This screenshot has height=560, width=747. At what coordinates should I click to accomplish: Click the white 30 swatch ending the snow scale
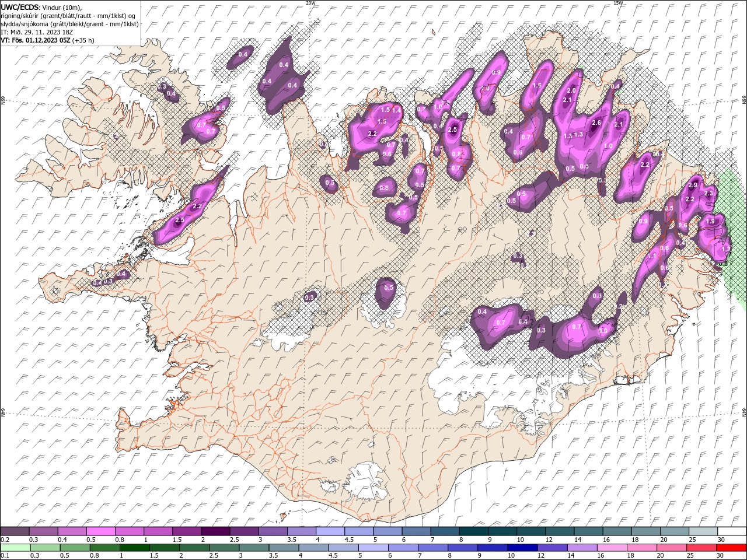pyautogui.click(x=732, y=531)
